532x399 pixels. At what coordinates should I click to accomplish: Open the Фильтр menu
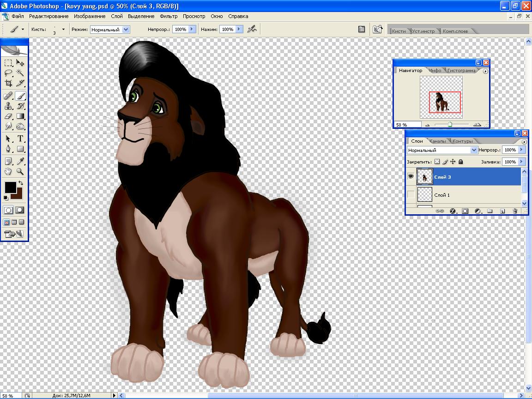click(x=169, y=16)
